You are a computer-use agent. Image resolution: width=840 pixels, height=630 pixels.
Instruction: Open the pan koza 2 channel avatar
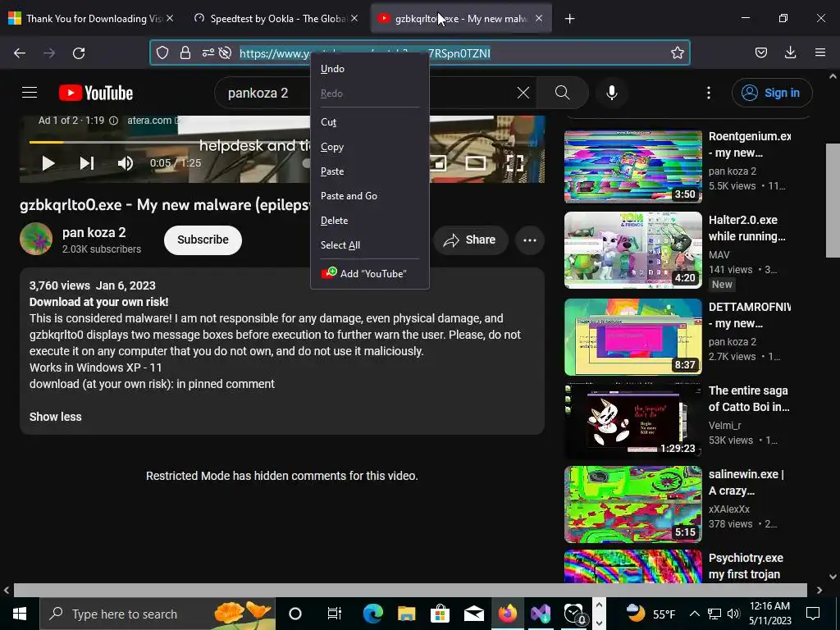[36, 239]
